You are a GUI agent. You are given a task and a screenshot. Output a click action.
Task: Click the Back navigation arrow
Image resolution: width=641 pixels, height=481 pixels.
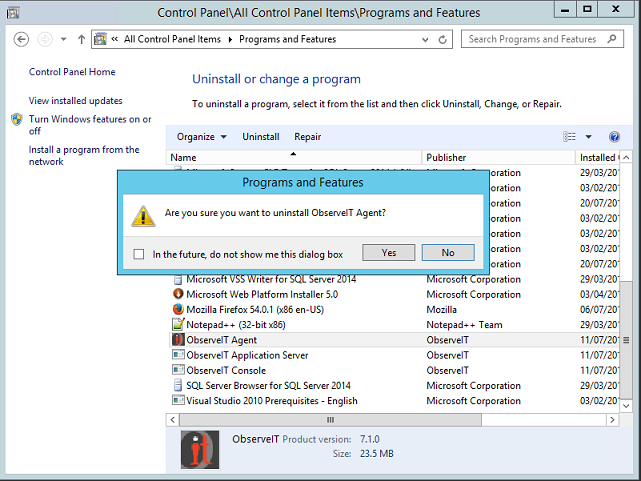coord(22,39)
